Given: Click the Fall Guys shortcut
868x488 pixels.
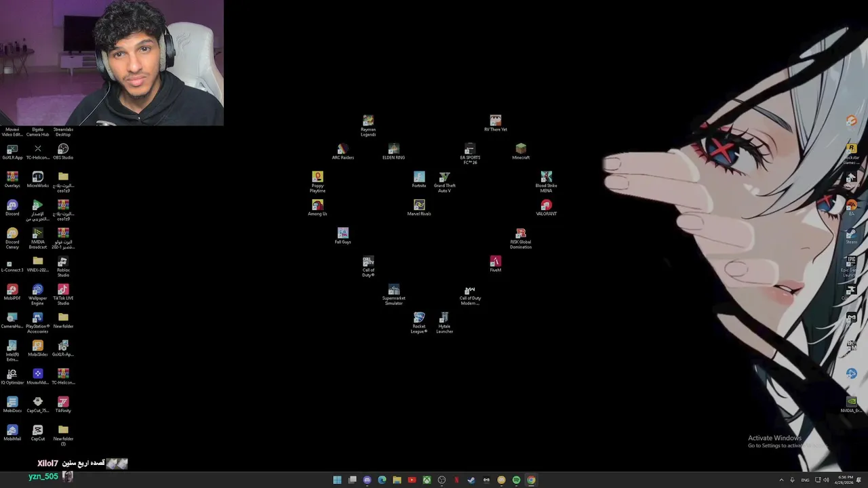Looking at the screenshot, I should 343,236.
